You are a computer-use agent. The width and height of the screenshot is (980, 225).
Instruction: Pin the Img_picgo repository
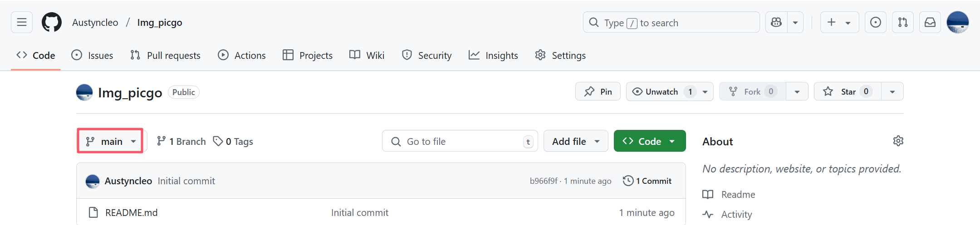click(598, 91)
